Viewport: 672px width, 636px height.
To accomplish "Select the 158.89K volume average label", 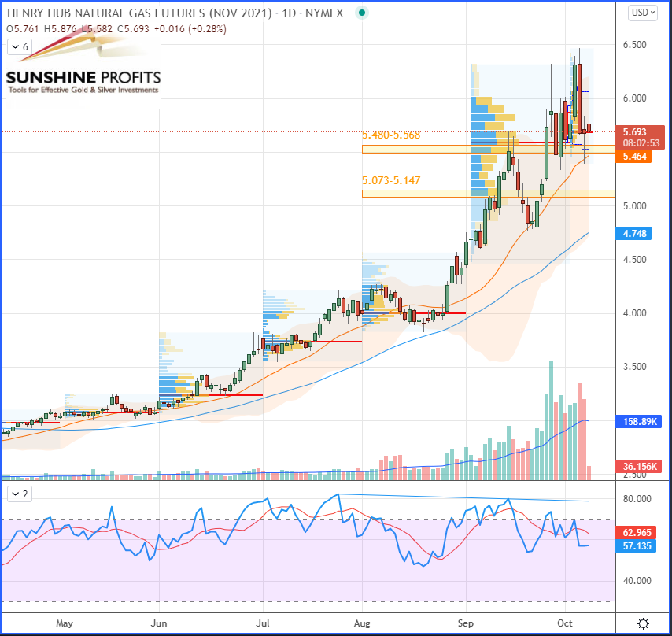I will tap(639, 422).
